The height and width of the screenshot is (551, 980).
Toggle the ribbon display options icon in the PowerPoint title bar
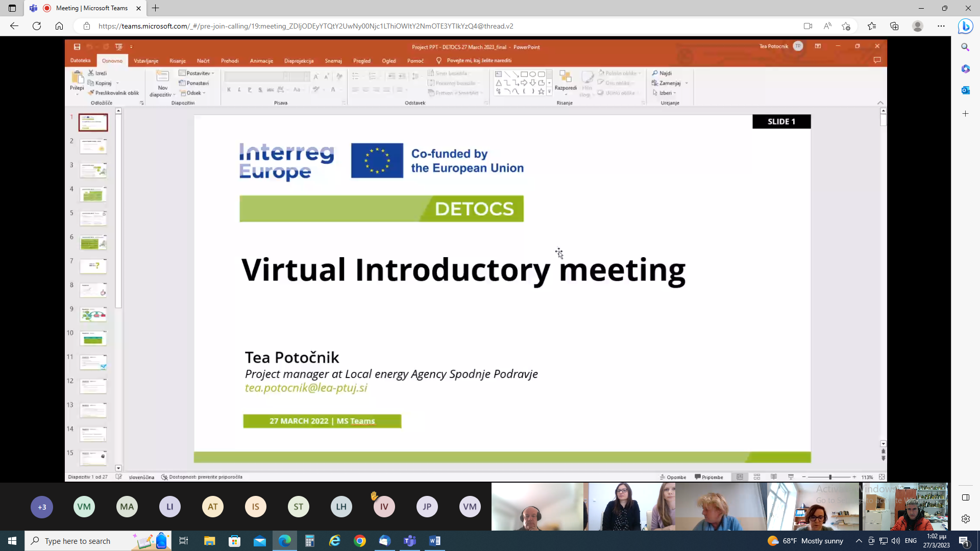818,46
